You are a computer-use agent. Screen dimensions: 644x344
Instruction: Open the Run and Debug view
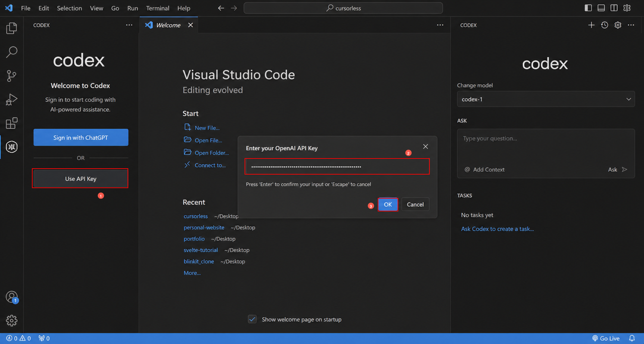12,99
